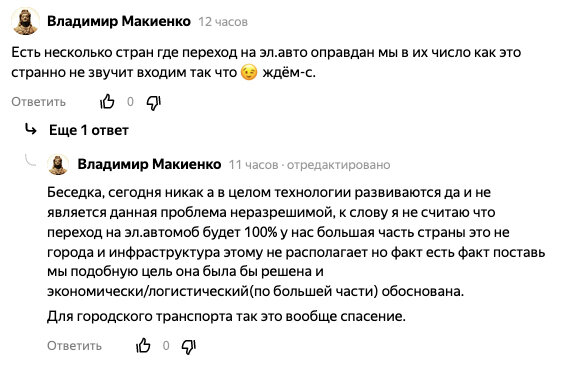This screenshot has width=588, height=366.
Task: Click the like counter of first comment
Action: 130,102
